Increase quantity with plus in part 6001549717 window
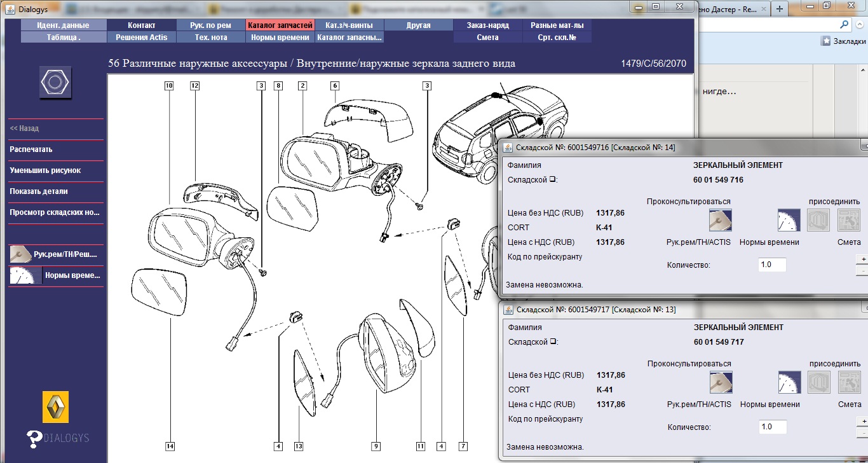Screen dimensions: 868x463 pos(862,422)
